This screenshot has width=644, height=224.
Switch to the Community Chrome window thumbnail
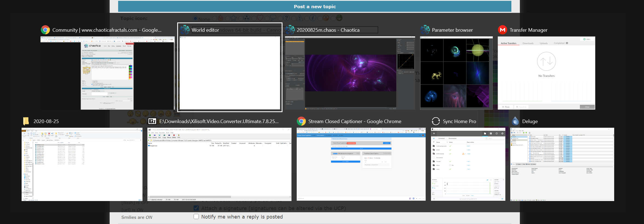point(107,73)
